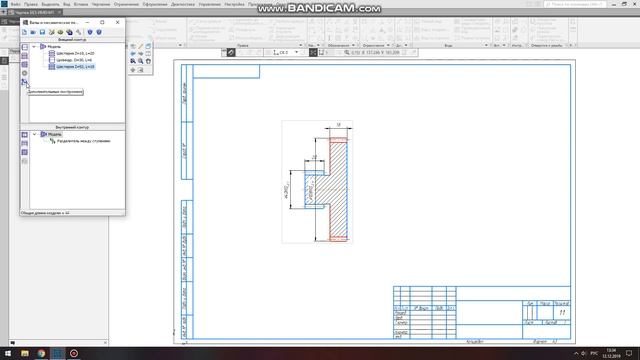Click right arrow icon in floating view toolbar
This screenshot has height=360, width=640.
[x=140, y=53]
